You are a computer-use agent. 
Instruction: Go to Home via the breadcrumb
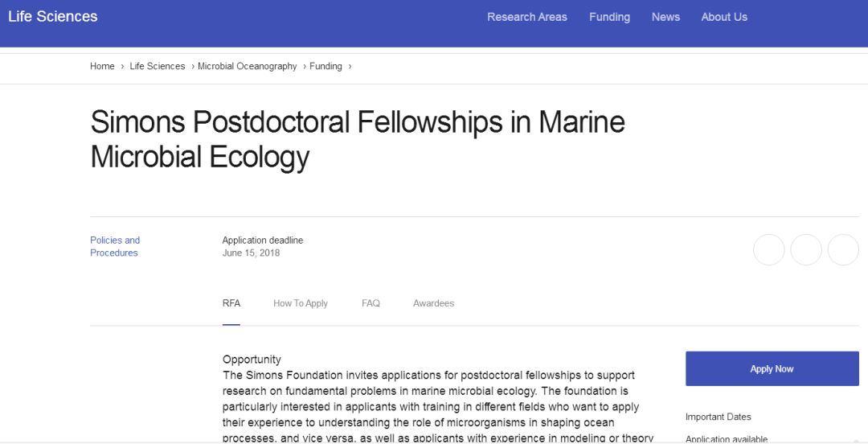[102, 66]
